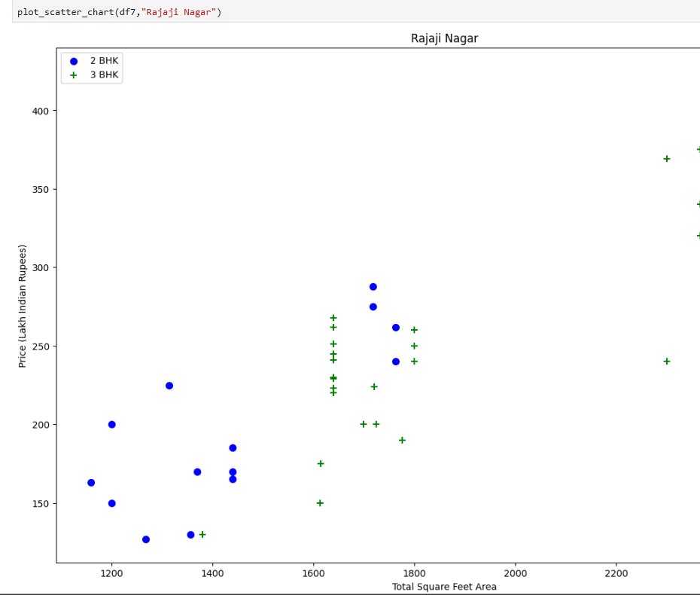Click the blue 2 BHK legend marker
Viewport: 700px width, 595px height.
73,60
